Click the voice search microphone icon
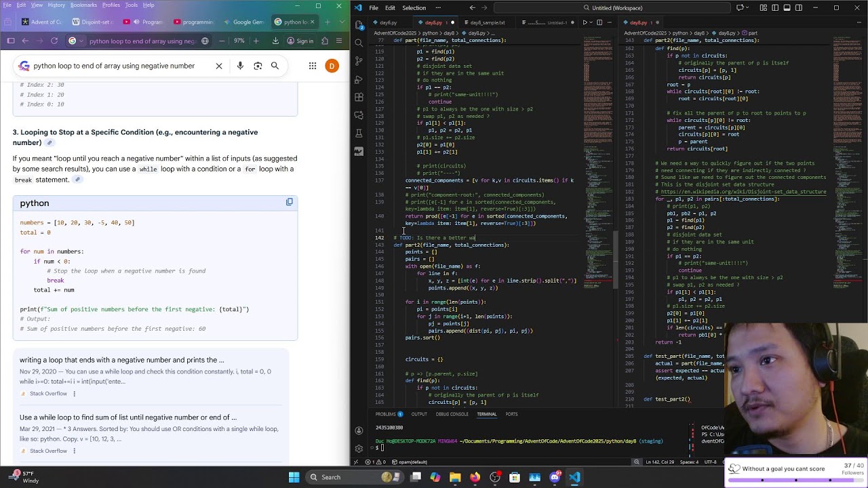The image size is (868, 488). point(240,66)
